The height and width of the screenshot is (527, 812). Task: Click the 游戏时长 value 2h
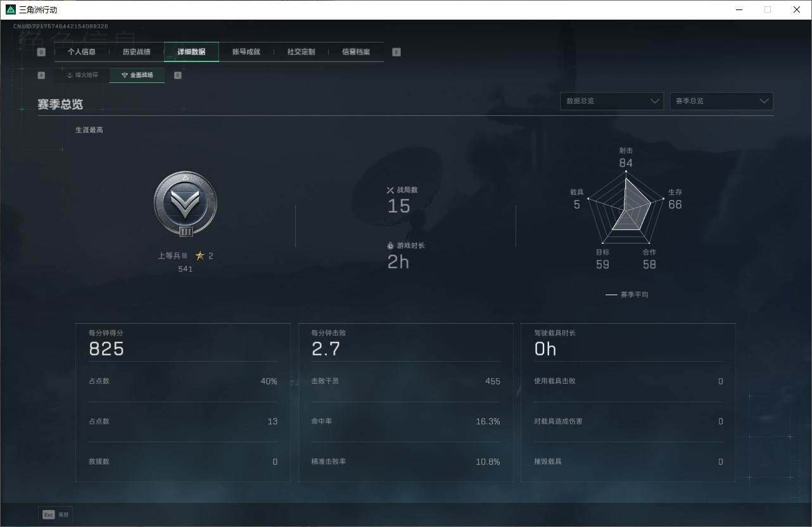[398, 262]
